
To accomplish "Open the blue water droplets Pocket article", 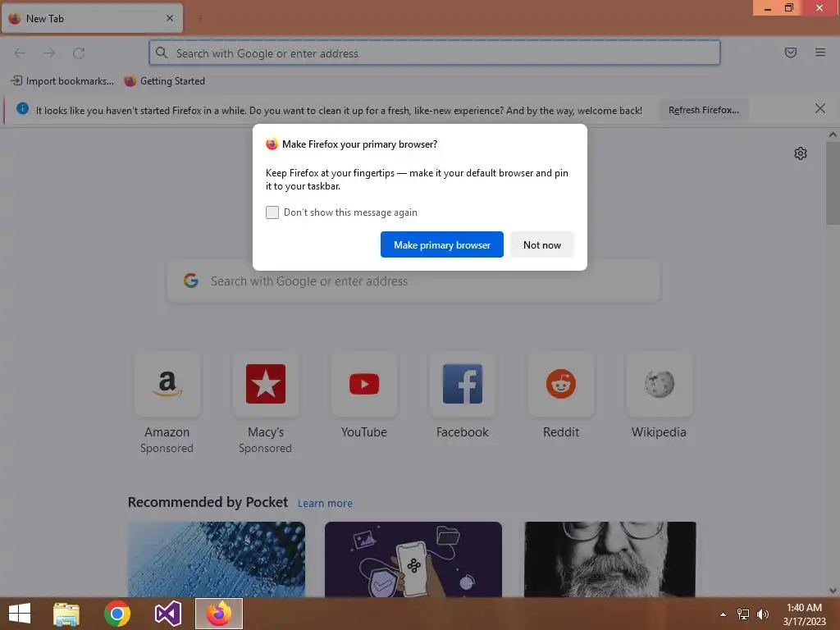I will 217,559.
